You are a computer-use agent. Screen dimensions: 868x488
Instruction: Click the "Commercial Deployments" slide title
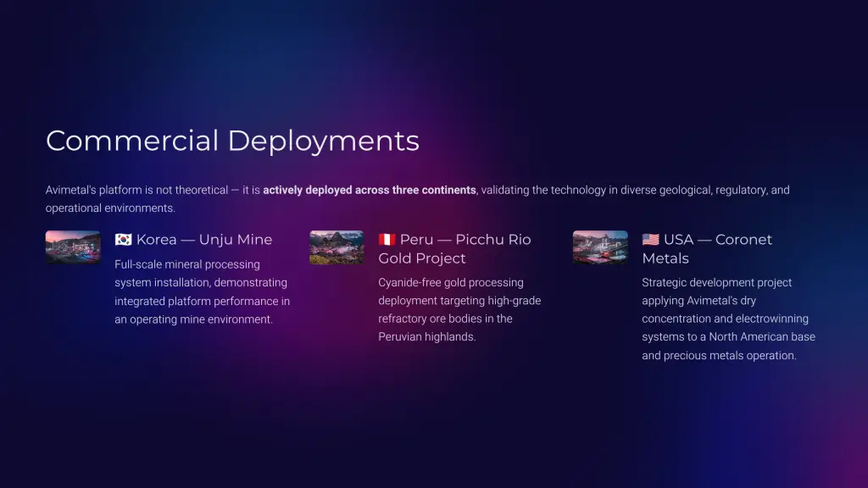point(232,141)
